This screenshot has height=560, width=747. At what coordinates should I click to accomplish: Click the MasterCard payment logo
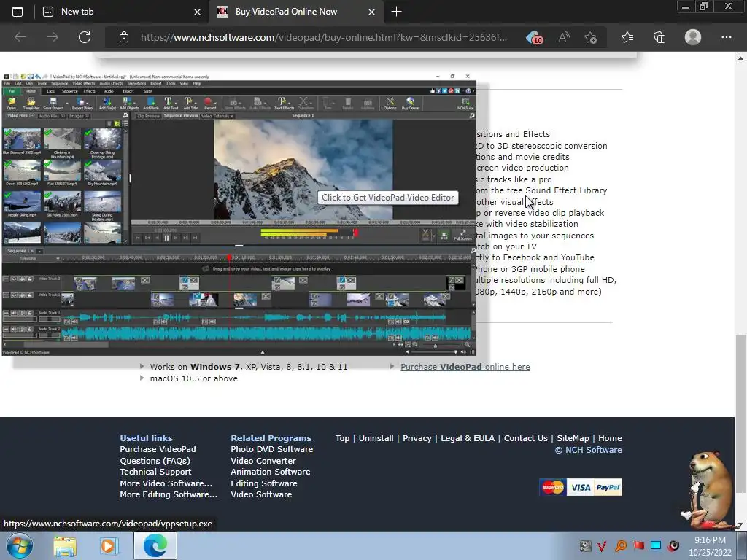tap(553, 487)
